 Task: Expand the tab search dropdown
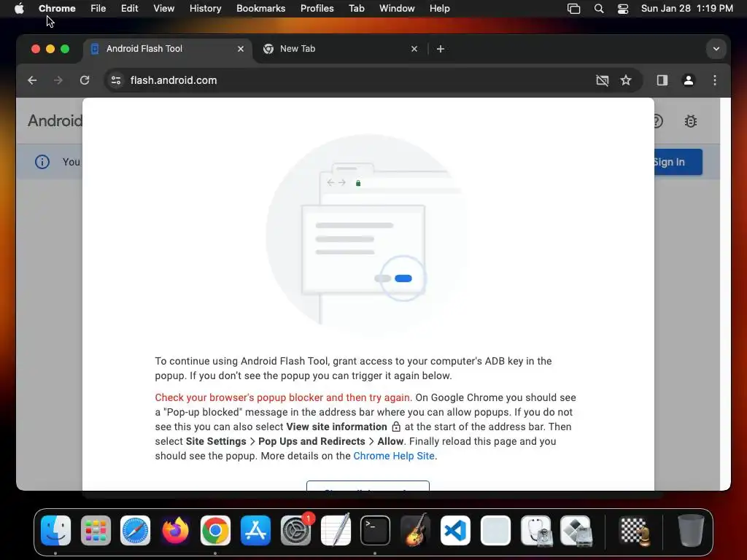click(716, 49)
